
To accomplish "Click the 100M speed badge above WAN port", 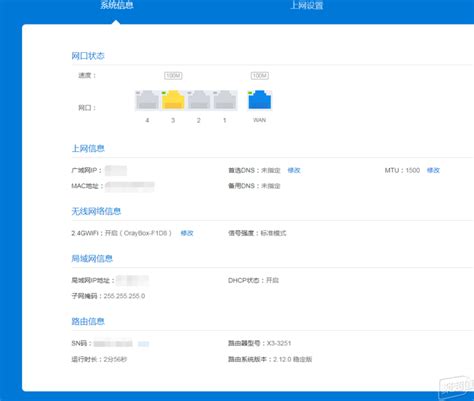I will (260, 76).
